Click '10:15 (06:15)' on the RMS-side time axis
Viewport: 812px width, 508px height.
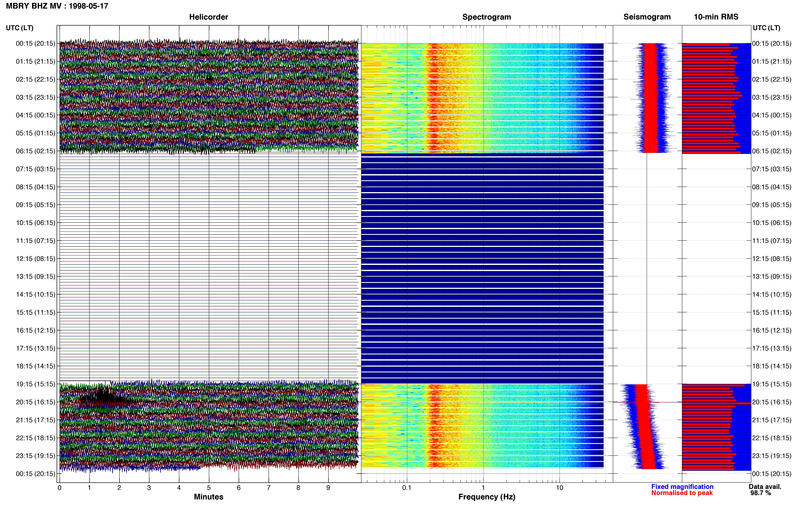pyautogui.click(x=772, y=223)
